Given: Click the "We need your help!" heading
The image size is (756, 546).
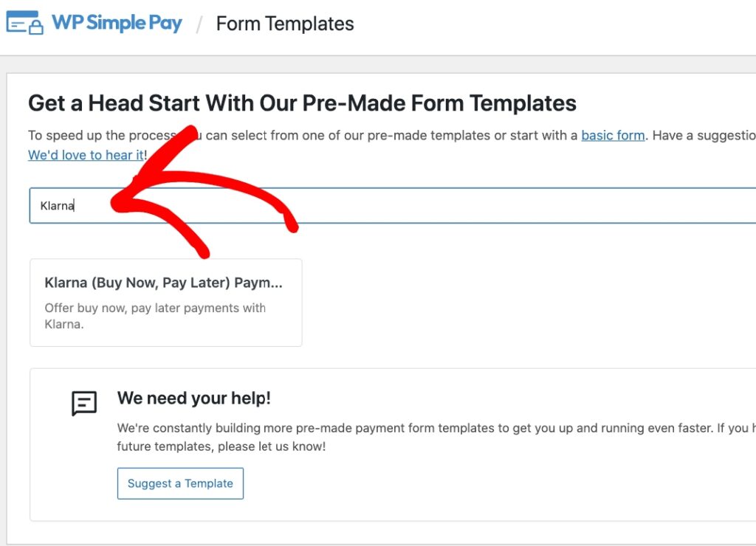Looking at the screenshot, I should tap(193, 398).
